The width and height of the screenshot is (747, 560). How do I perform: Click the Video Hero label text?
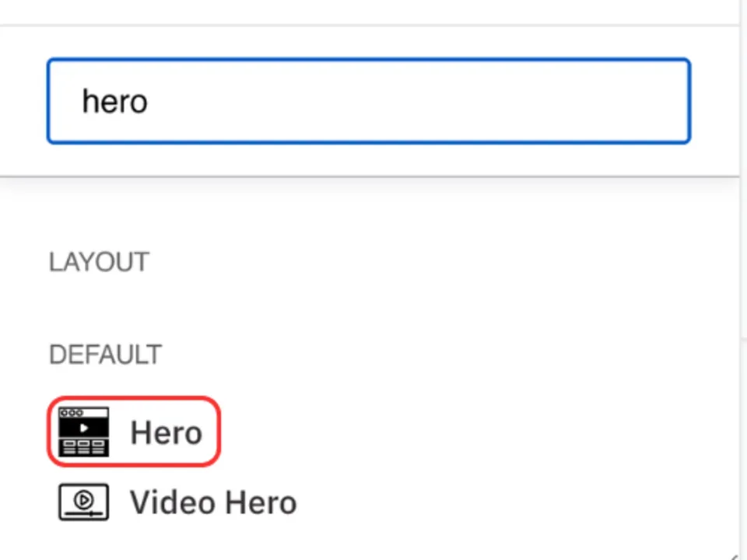(212, 502)
